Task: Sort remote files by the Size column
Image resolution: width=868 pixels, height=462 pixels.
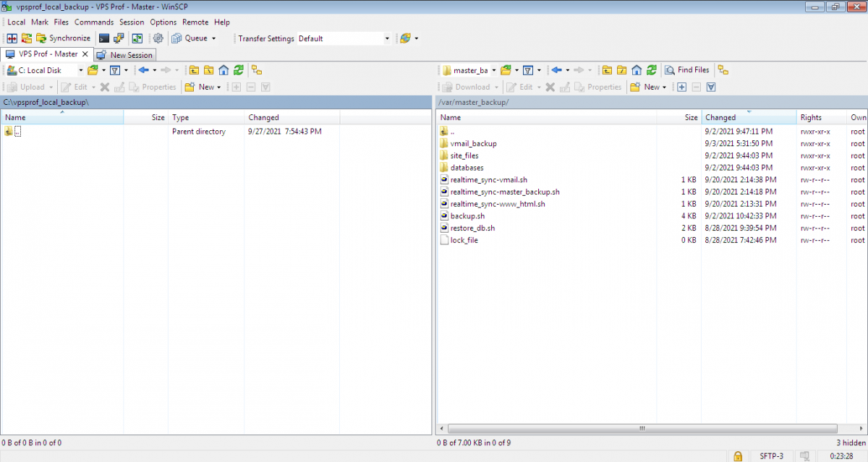Action: click(689, 117)
